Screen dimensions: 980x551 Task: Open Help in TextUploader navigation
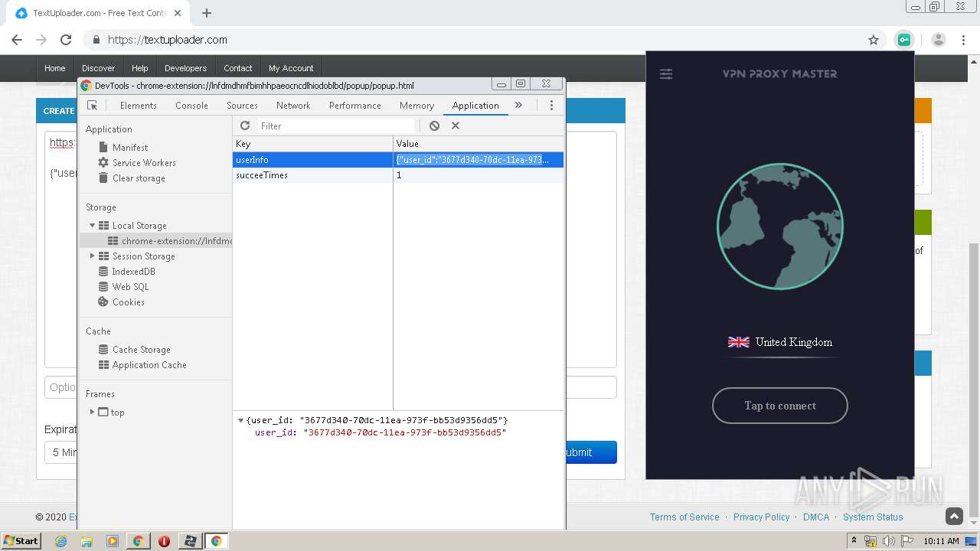pos(139,68)
